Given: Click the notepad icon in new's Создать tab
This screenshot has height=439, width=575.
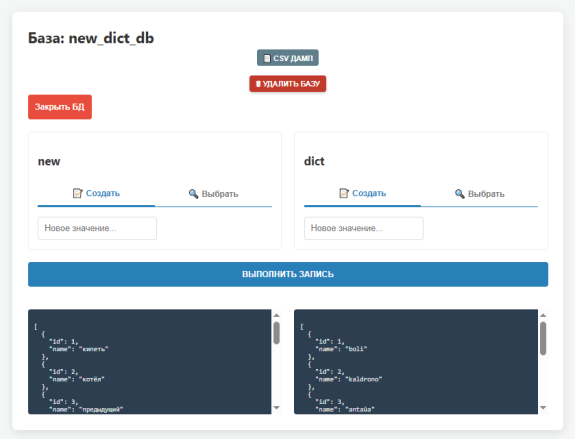Looking at the screenshot, I should [x=77, y=193].
